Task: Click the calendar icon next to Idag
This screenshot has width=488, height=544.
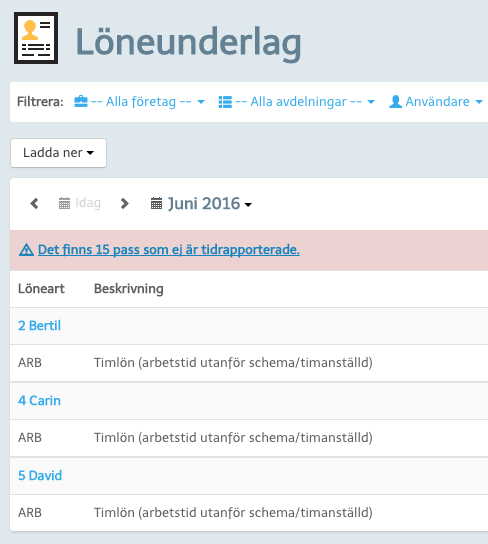Action: (64, 203)
